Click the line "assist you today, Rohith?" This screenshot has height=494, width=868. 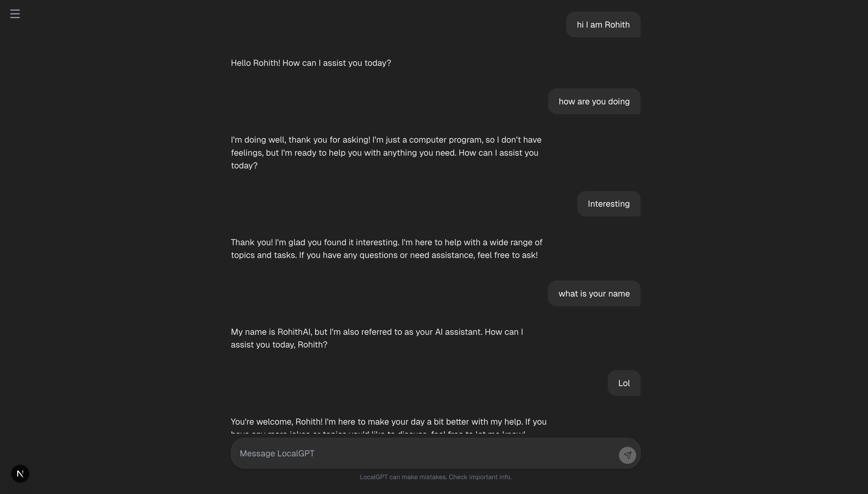click(x=279, y=345)
